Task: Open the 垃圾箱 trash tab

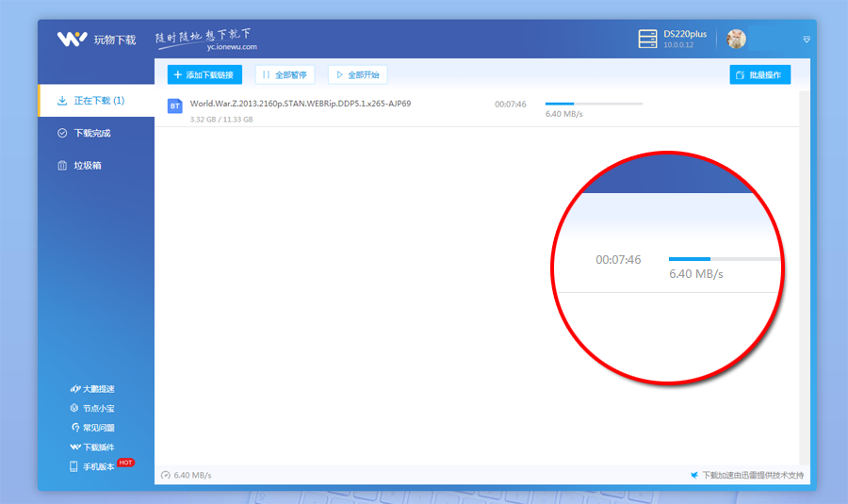Action: click(x=96, y=166)
